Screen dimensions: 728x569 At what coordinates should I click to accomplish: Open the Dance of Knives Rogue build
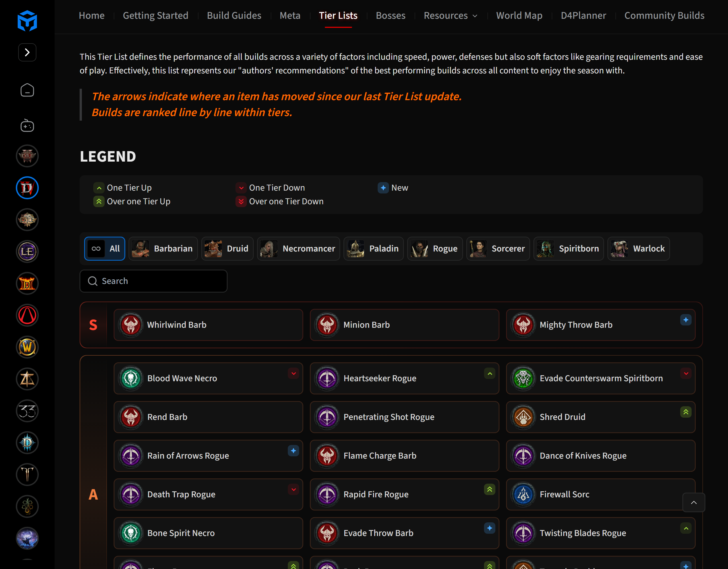(x=601, y=455)
